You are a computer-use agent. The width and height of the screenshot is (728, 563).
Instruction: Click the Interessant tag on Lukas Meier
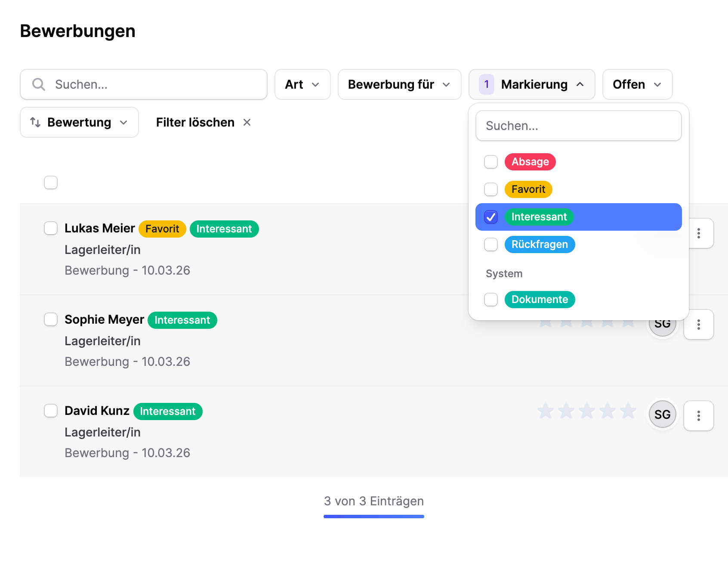(x=224, y=229)
